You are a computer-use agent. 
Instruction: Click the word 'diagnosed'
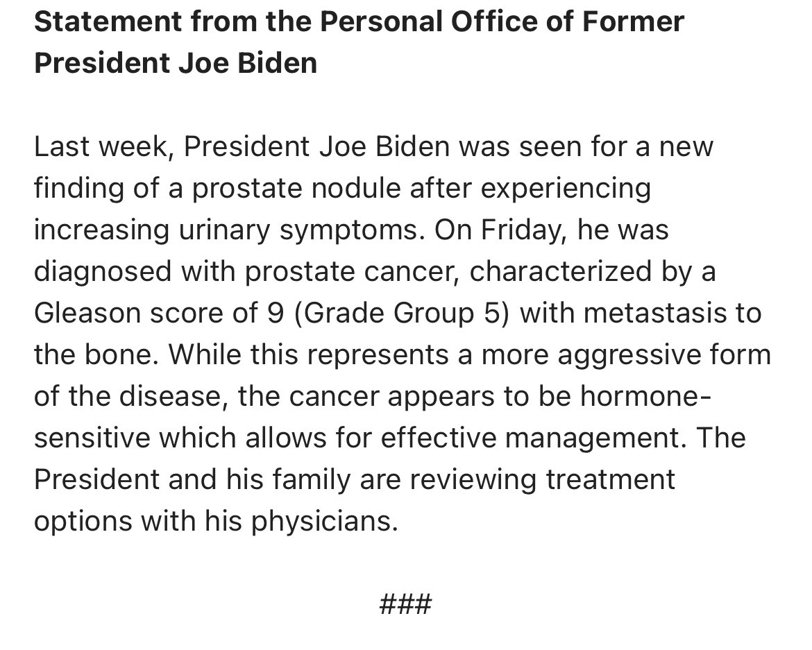click(103, 272)
